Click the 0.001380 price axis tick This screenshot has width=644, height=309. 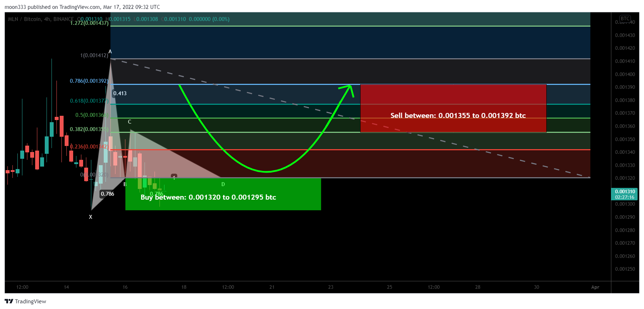[625, 101]
